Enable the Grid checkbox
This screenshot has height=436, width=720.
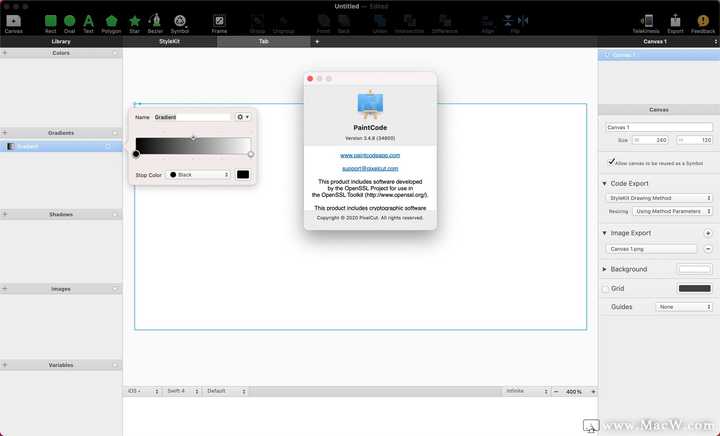point(606,289)
